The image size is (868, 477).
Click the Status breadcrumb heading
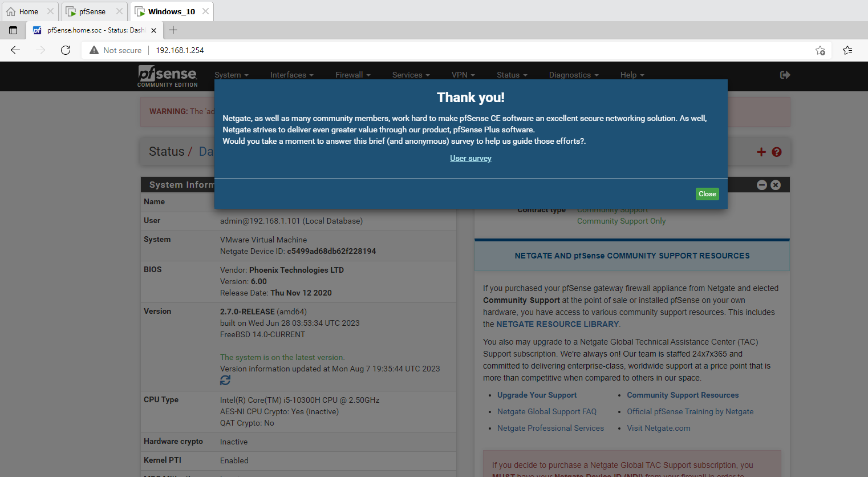click(x=167, y=152)
